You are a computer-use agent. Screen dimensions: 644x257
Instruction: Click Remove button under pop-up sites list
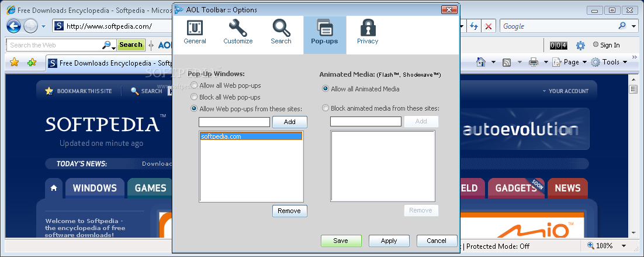tap(289, 211)
